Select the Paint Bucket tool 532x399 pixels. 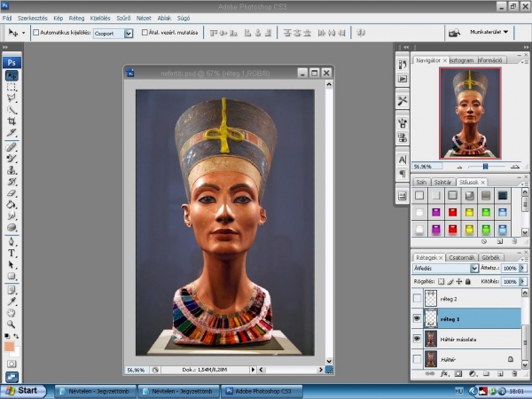point(12,204)
